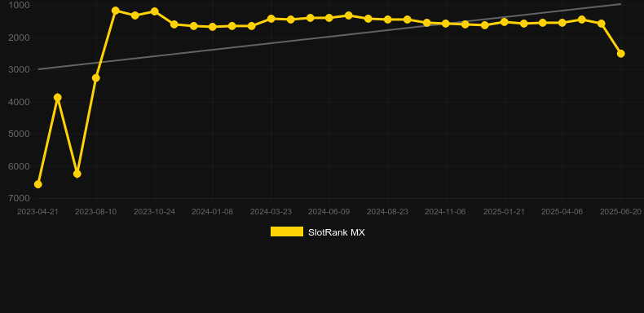This screenshot has height=313, width=644.
Task: Click the data point above 2024-06-09
Action: tap(329, 18)
